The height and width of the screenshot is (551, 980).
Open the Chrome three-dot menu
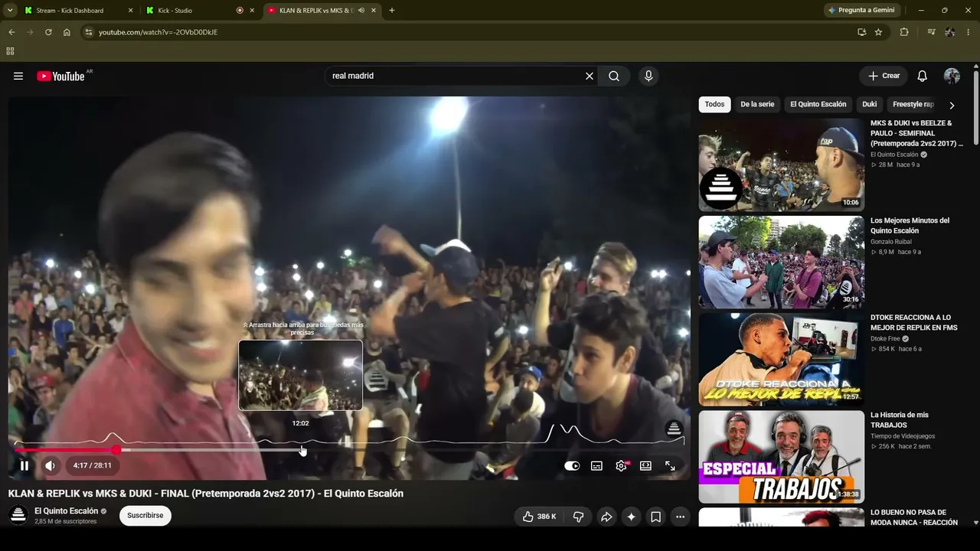pos(969,32)
